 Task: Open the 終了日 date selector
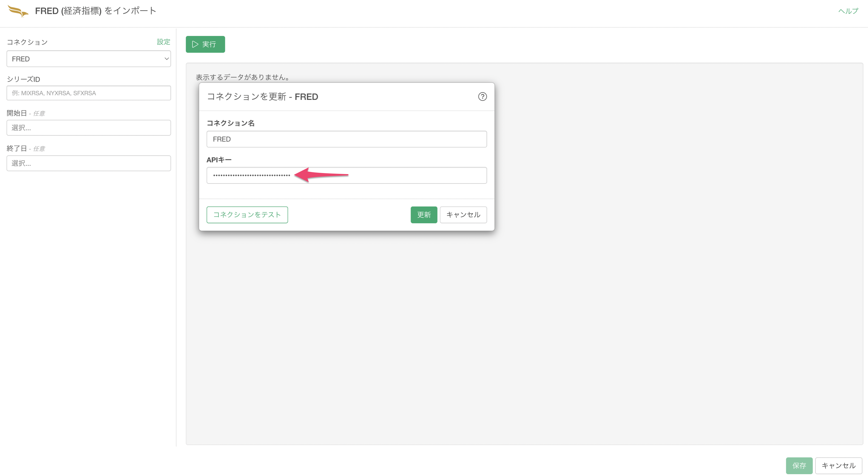click(89, 163)
